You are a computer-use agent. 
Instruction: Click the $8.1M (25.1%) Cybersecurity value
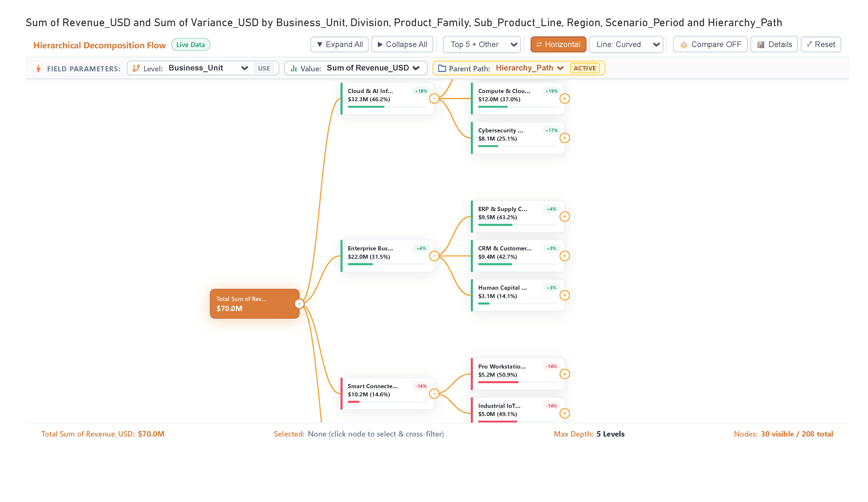[497, 138]
